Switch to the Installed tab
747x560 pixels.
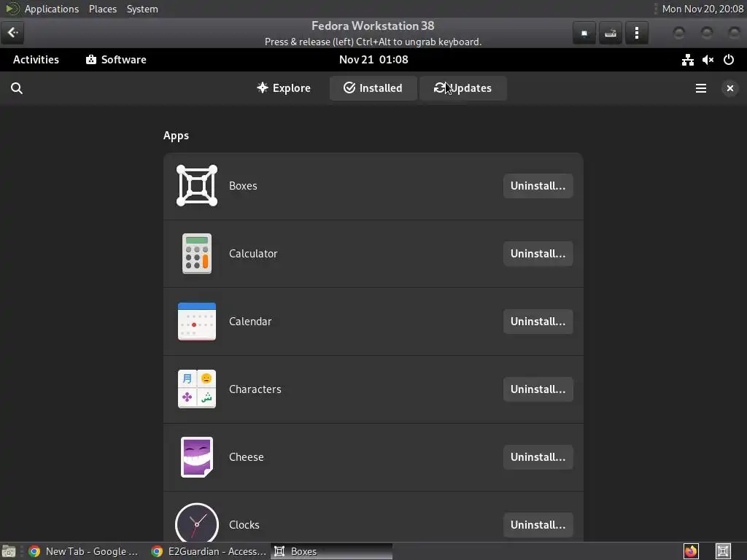373,88
